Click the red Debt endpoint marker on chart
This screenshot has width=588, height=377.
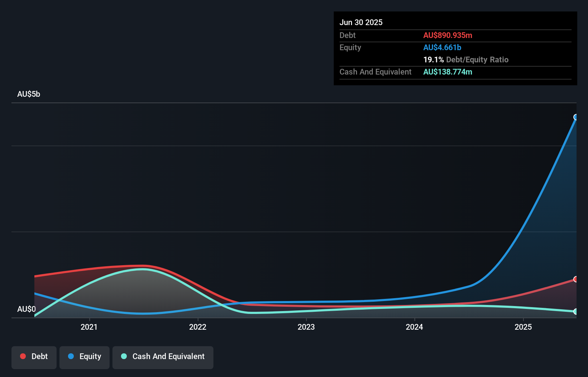(576, 279)
